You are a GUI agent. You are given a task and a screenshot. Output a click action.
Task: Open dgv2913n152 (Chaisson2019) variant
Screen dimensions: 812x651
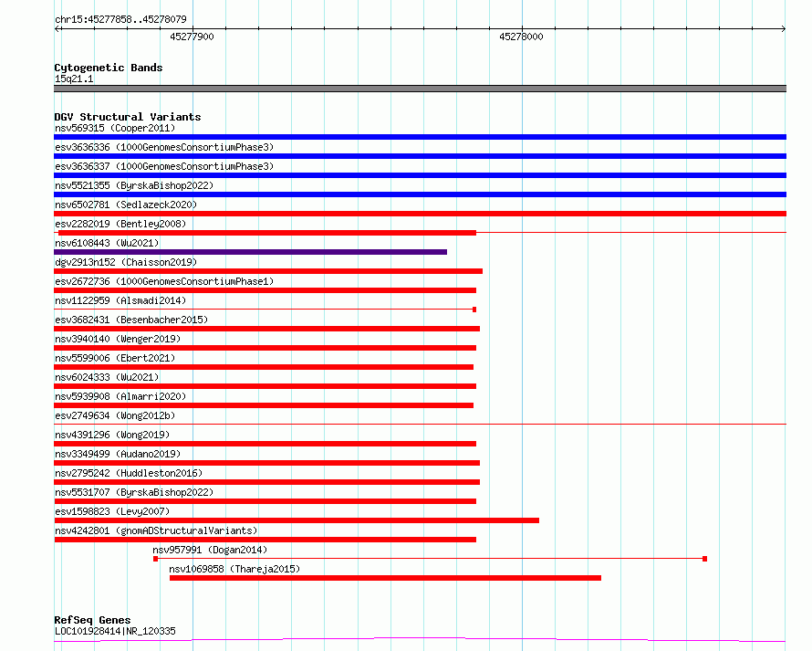(126, 262)
